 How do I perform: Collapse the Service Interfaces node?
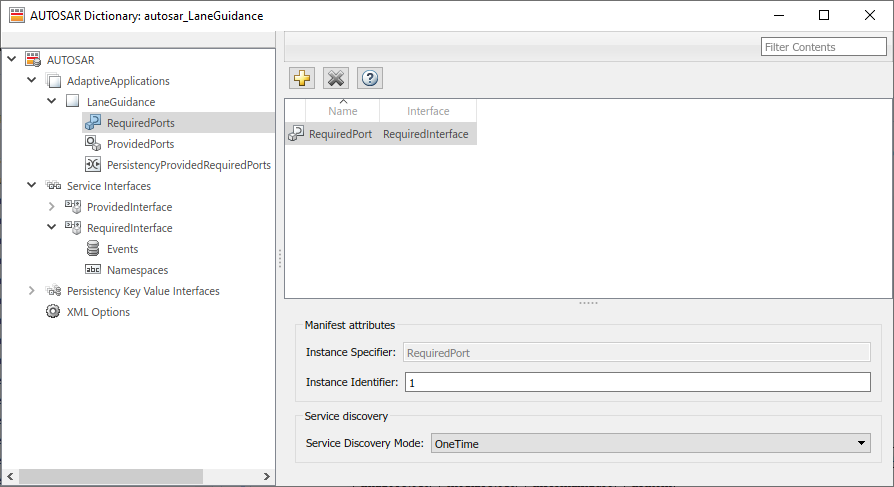pos(32,185)
